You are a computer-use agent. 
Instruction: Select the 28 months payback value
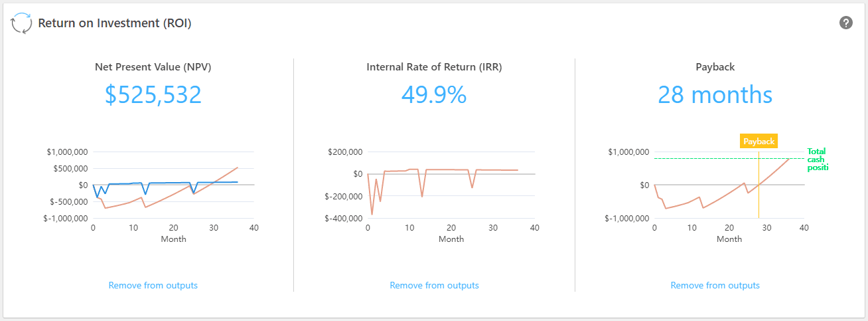click(715, 95)
